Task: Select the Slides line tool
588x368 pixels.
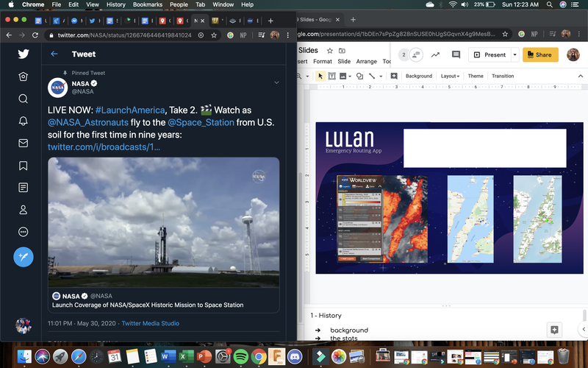Action: pyautogui.click(x=372, y=76)
